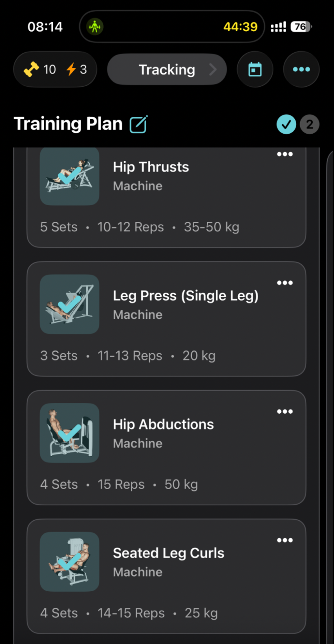Tap the 44:39 workout timer
The width and height of the screenshot is (334, 644).
pyautogui.click(x=240, y=27)
